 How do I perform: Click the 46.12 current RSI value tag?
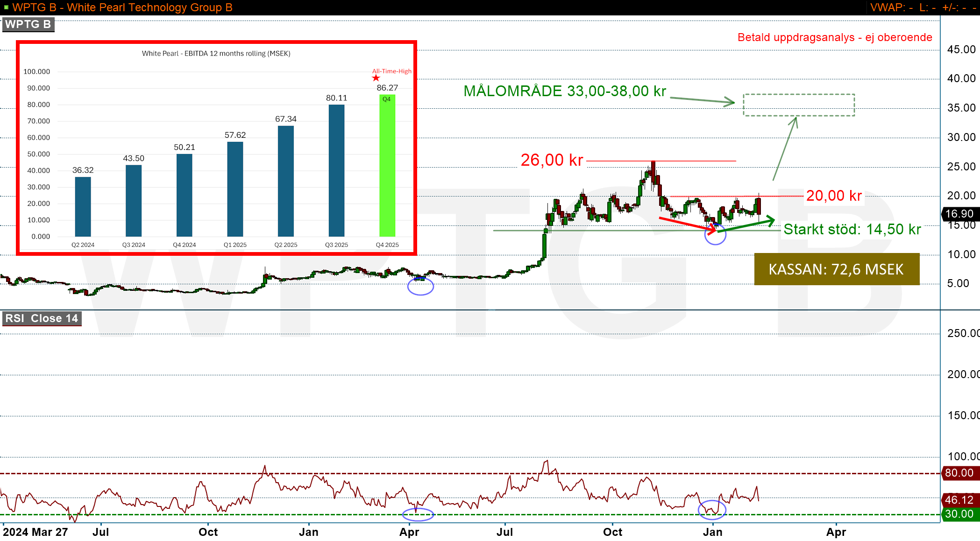[x=959, y=500]
